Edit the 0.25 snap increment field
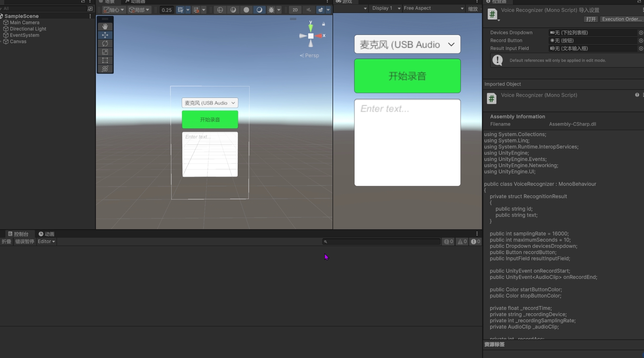Image resolution: width=644 pixels, height=358 pixels. pyautogui.click(x=167, y=10)
